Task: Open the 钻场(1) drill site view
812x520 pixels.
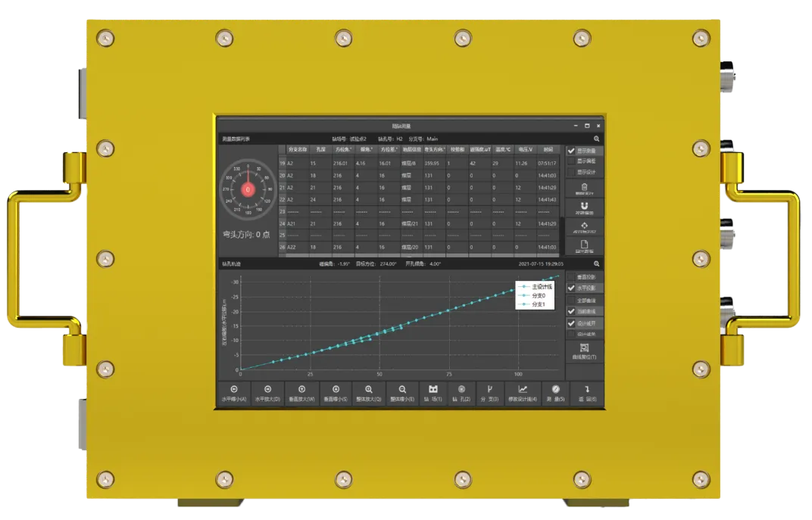Action: click(x=433, y=394)
